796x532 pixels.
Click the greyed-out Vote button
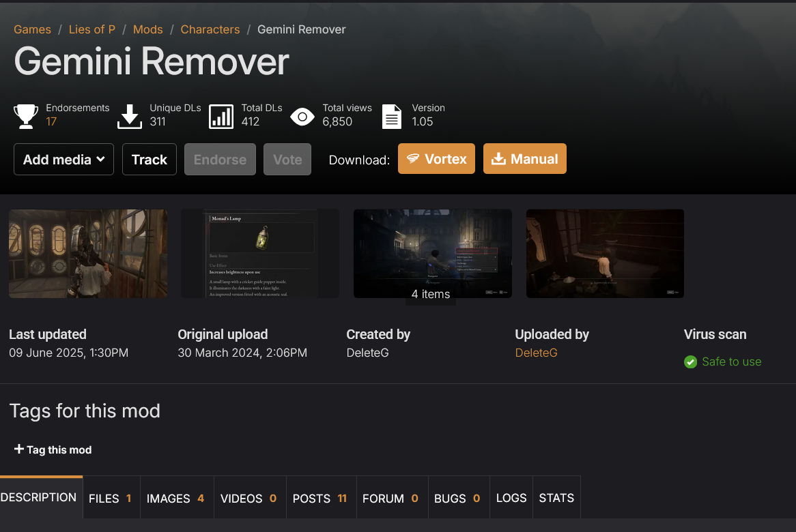[x=287, y=159]
